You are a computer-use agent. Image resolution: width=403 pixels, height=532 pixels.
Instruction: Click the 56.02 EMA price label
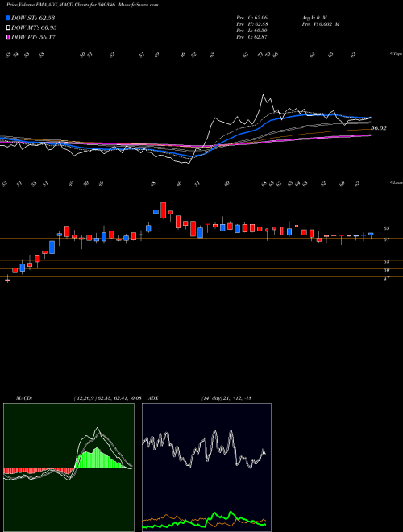(x=379, y=128)
